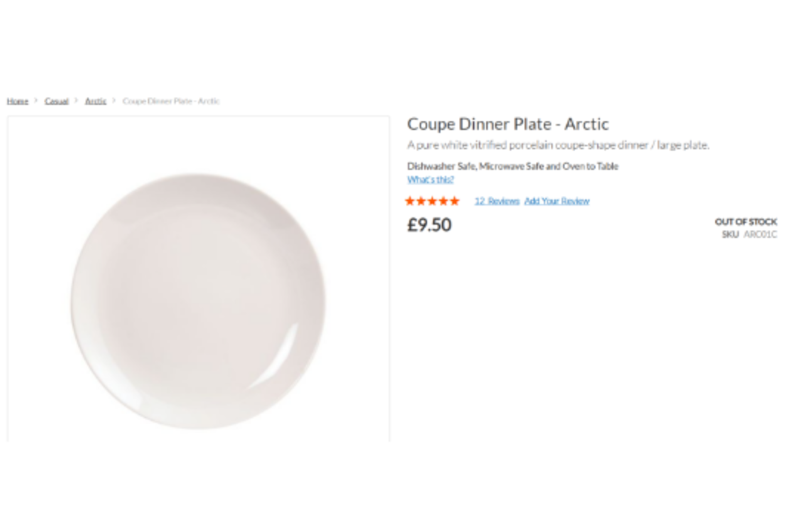The height and width of the screenshot is (532, 798).
Task: Click the chevron right after Home breadcrumb
Action: click(36, 101)
